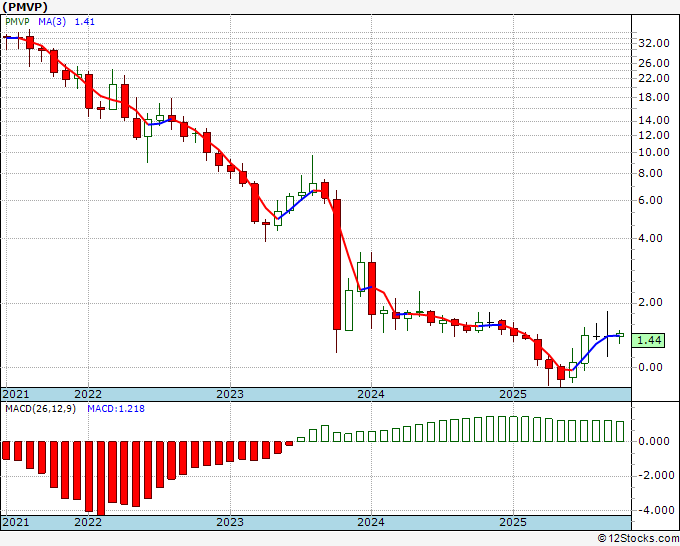Click 2023 on the MACD panel timeline

click(230, 522)
